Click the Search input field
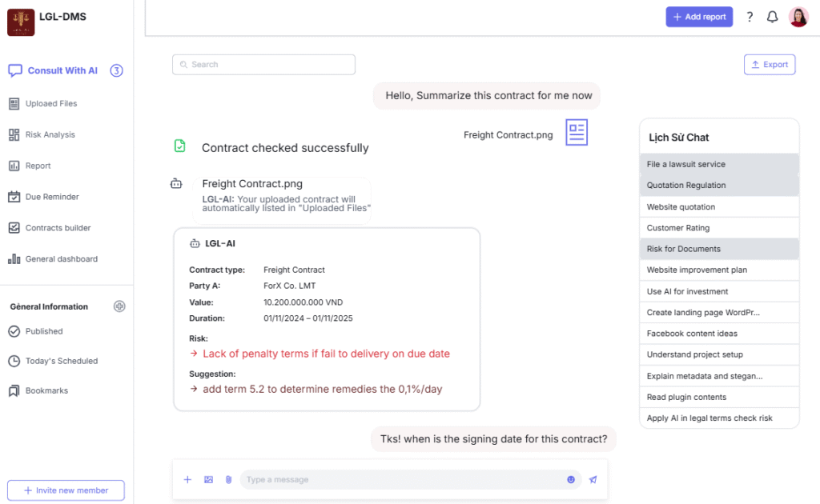Image resolution: width=820 pixels, height=504 pixels. point(263,65)
